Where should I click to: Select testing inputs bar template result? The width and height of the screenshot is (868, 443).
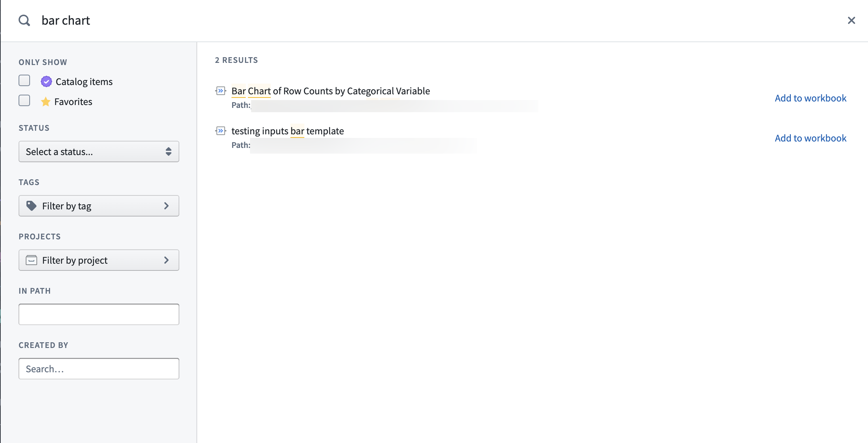[288, 130]
